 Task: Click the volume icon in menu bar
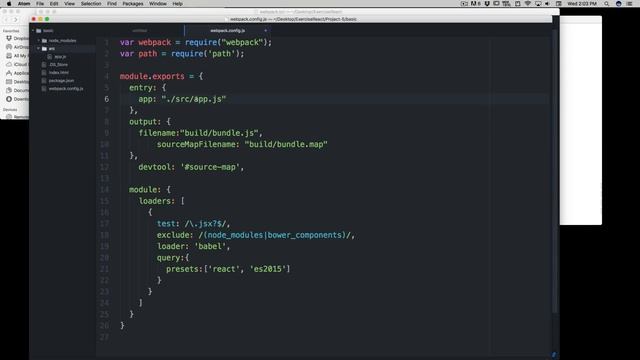547,4
